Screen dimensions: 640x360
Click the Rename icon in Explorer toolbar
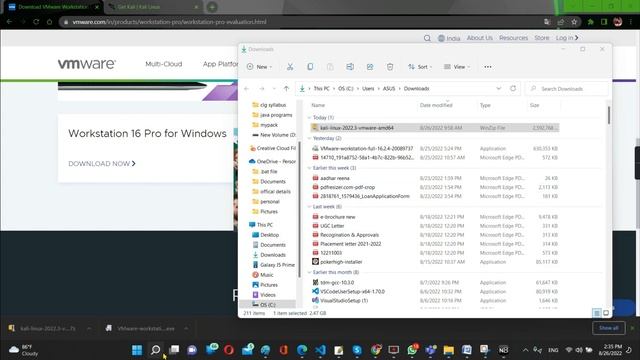(x=350, y=67)
